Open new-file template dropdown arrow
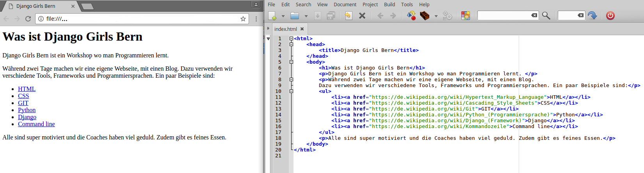Screen dimensions: 644x173 pos(283,16)
